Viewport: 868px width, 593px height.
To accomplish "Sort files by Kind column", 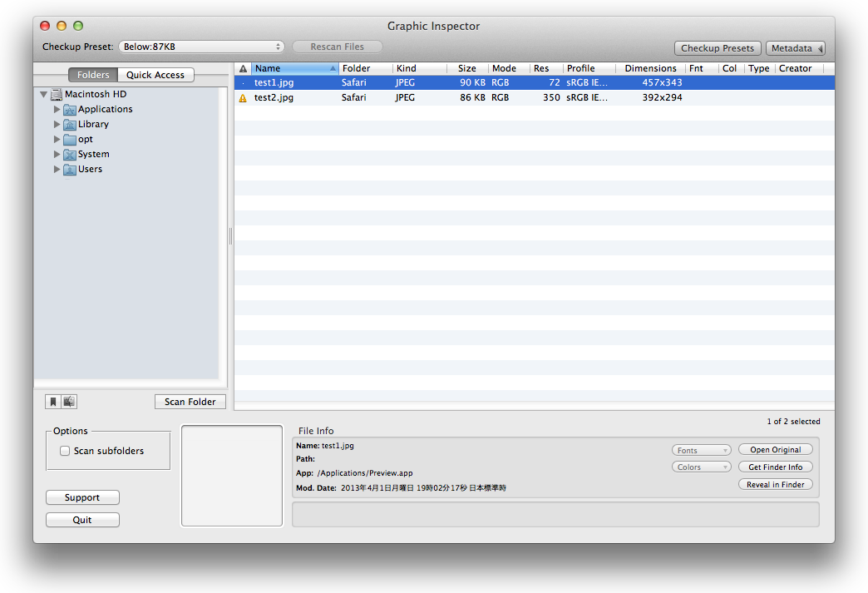I will coord(420,68).
